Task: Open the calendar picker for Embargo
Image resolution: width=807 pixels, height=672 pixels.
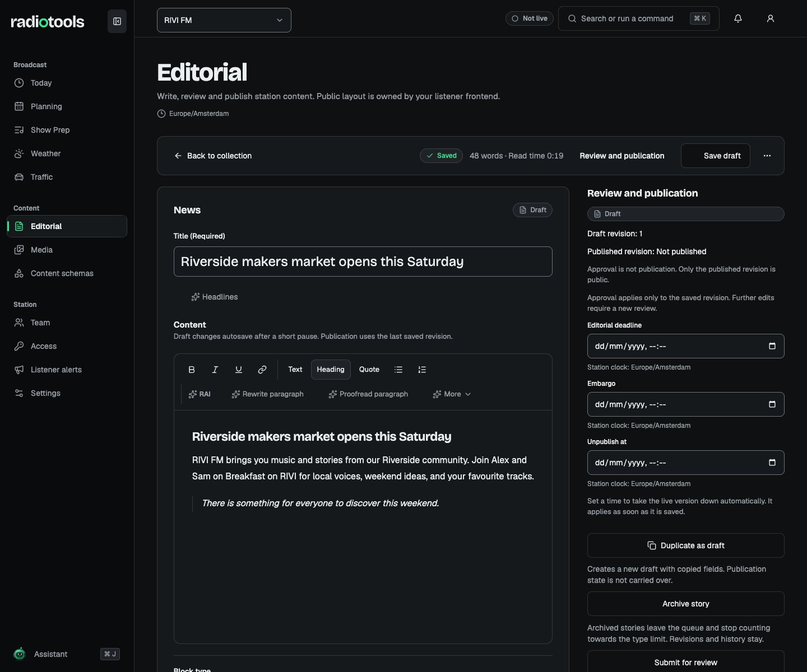Action: click(x=772, y=404)
